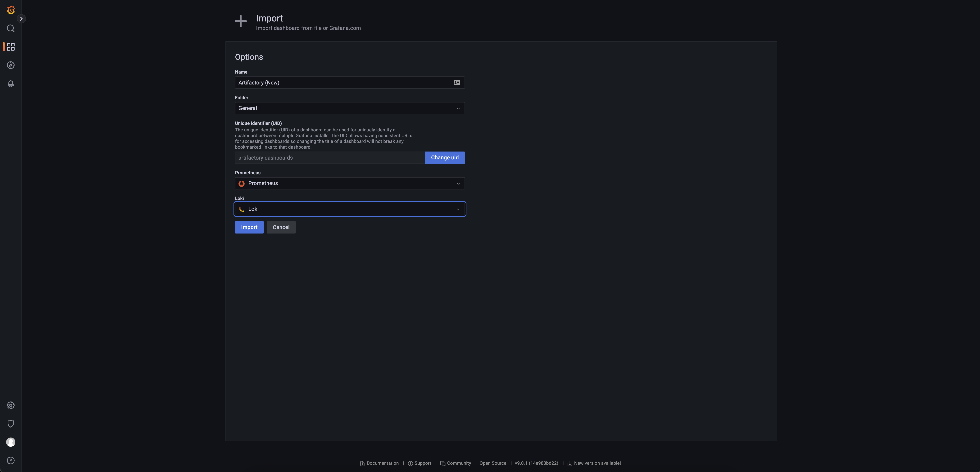Screen dimensions: 980x472
Task: Click the Grafana logo home icon
Action: [11, 10]
